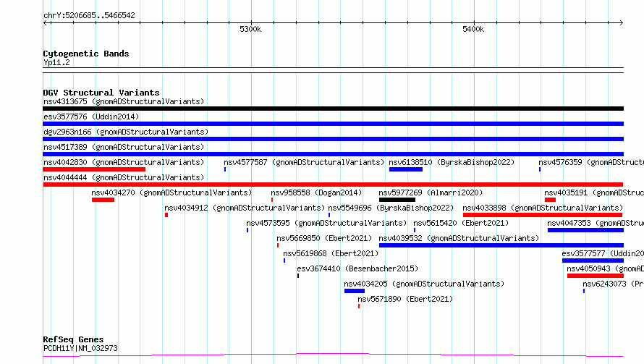Click the esv3674410 small black marker
The height and width of the screenshot is (364, 644).
[298, 276]
